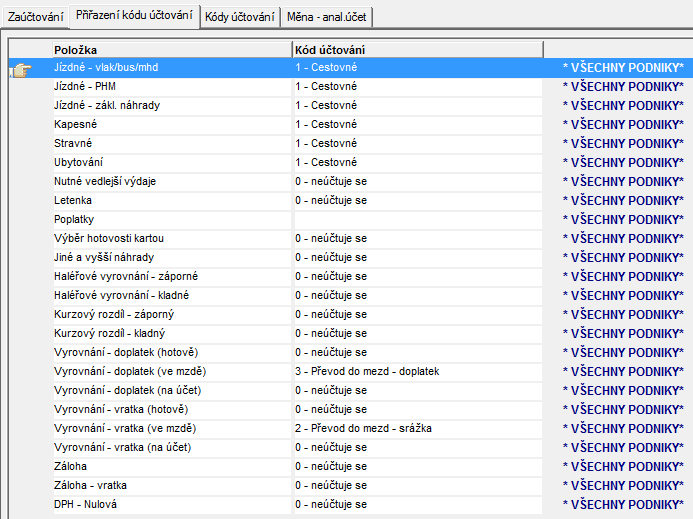
Task: Click VŠECHNY PODNIKY in the Jízdné - PHM row
Action: [623, 87]
